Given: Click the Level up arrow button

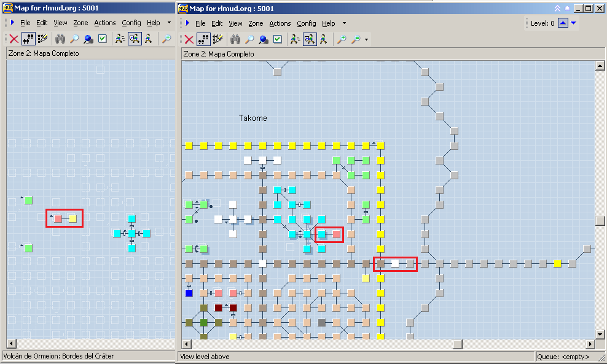Looking at the screenshot, I should [562, 23].
